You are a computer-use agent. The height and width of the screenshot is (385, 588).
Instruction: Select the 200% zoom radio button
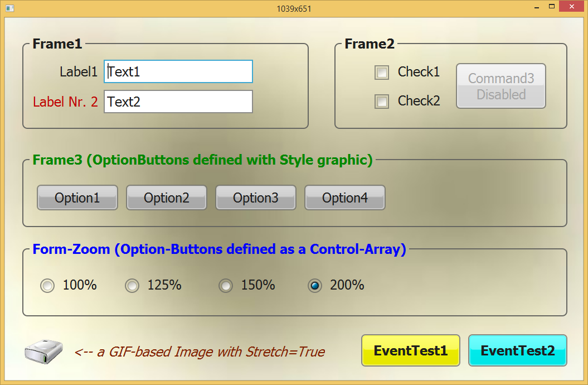coord(314,285)
